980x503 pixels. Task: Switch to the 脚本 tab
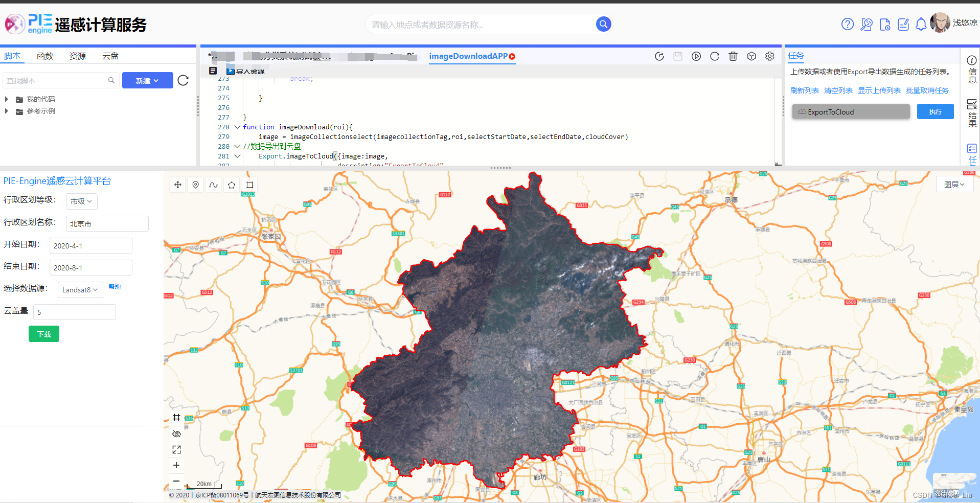(x=12, y=56)
